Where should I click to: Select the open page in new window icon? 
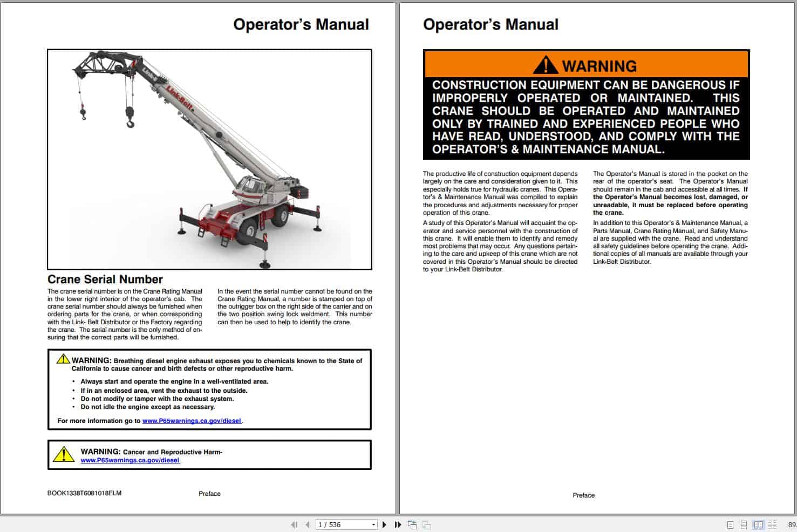tap(412, 524)
